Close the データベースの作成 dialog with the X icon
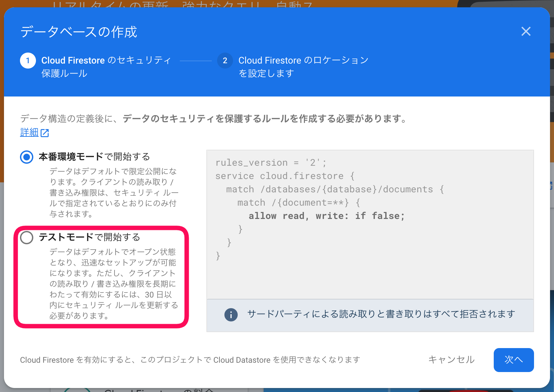Viewport: 554px width, 392px height. click(526, 31)
